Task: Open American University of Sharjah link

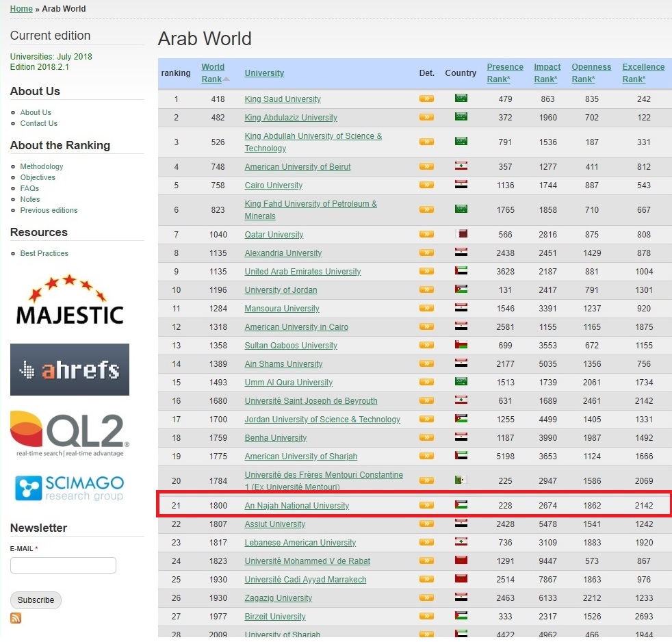Action: pyautogui.click(x=301, y=457)
